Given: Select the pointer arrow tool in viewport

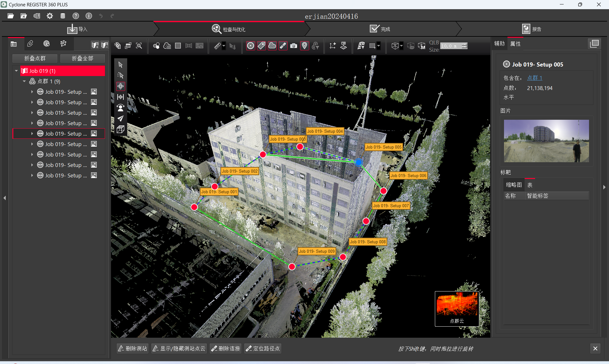Looking at the screenshot, I should click(121, 65).
